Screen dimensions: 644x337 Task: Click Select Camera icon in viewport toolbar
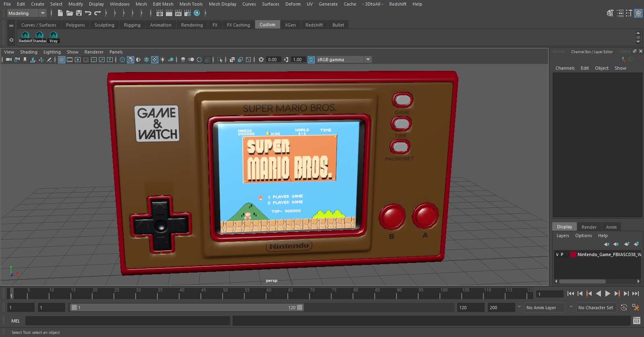(8, 60)
